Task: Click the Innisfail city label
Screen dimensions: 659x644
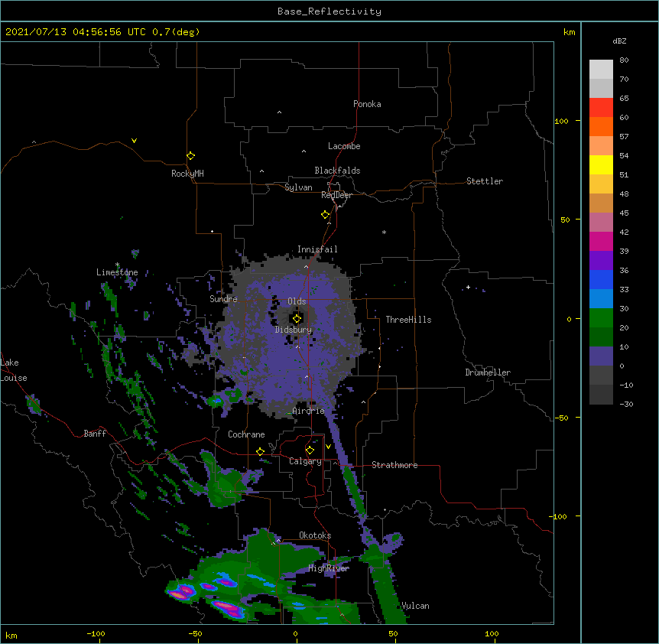Action: click(x=317, y=249)
